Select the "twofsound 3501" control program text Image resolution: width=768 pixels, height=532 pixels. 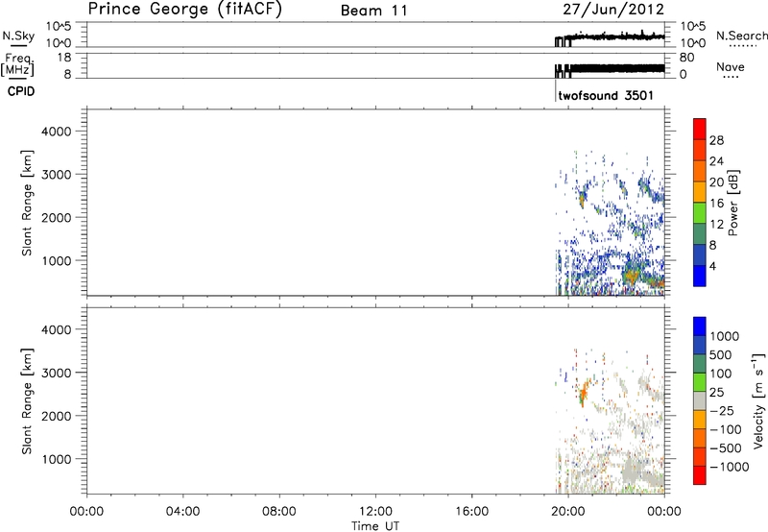(x=606, y=95)
